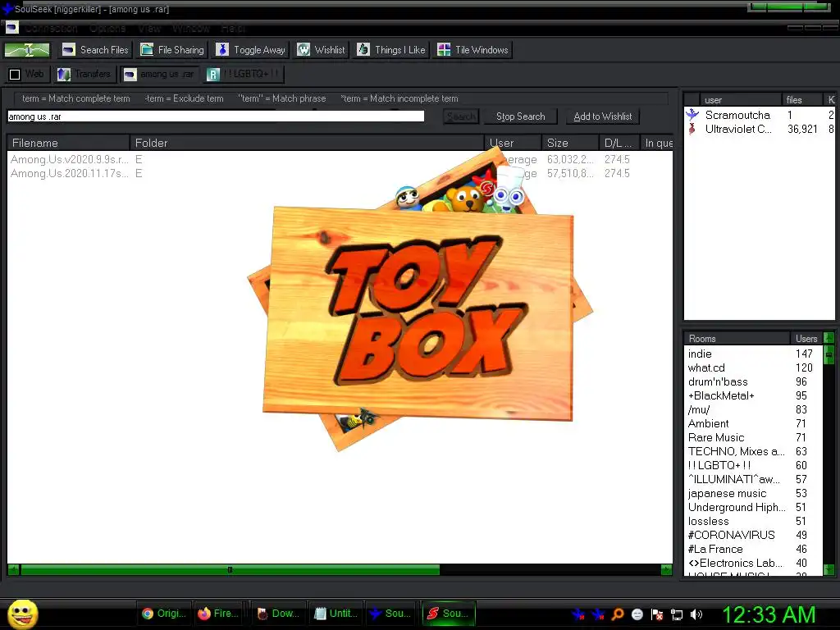This screenshot has height=630, width=840.
Task: Select the indie room
Action: pos(753,354)
